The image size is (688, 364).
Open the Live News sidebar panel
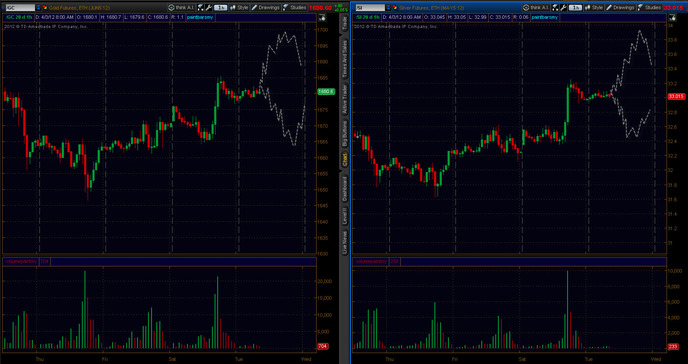[x=345, y=242]
